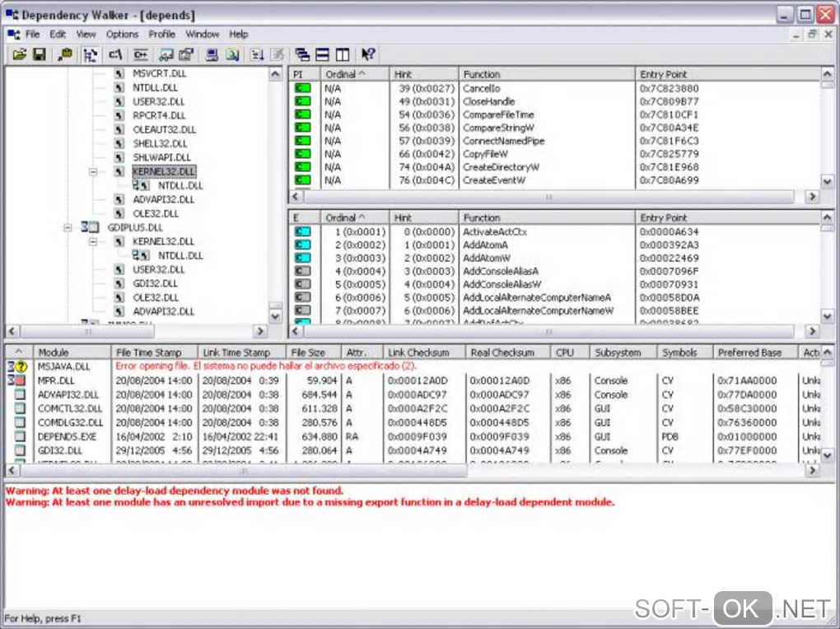Click the warning icon beside MSJAVA.DLL
This screenshot has width=840, height=629.
tap(21, 366)
